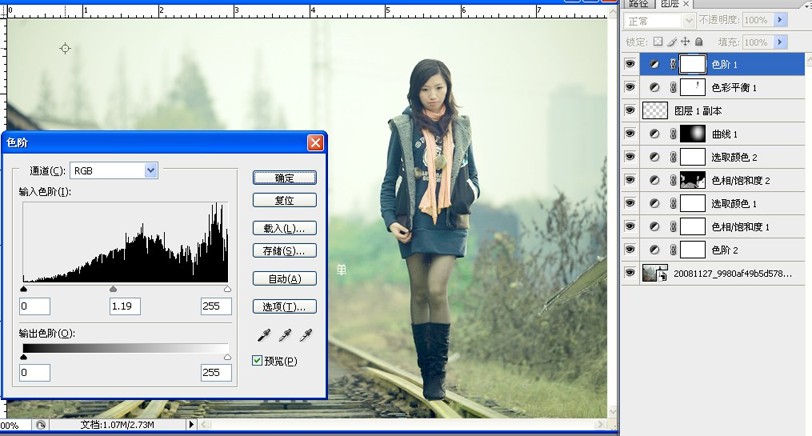Click the adjustment icon of 色阶 1 layer
This screenshot has width=812, height=436.
pyautogui.click(x=655, y=64)
